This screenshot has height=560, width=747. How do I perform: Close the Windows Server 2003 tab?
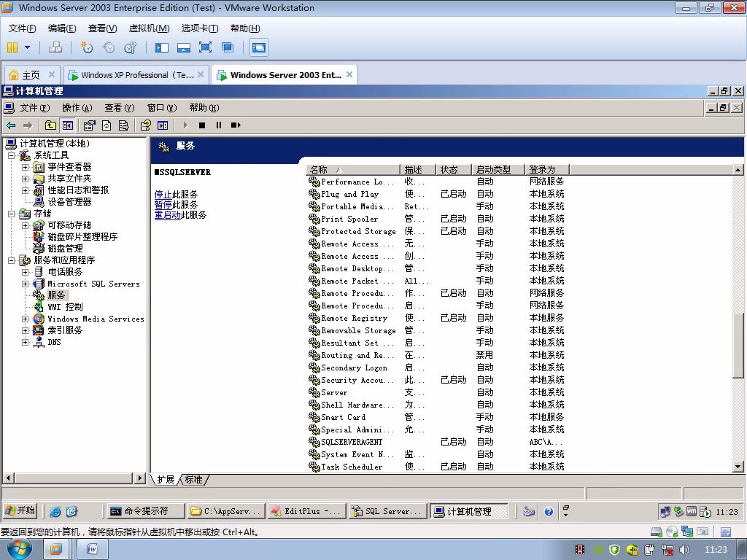coord(349,75)
